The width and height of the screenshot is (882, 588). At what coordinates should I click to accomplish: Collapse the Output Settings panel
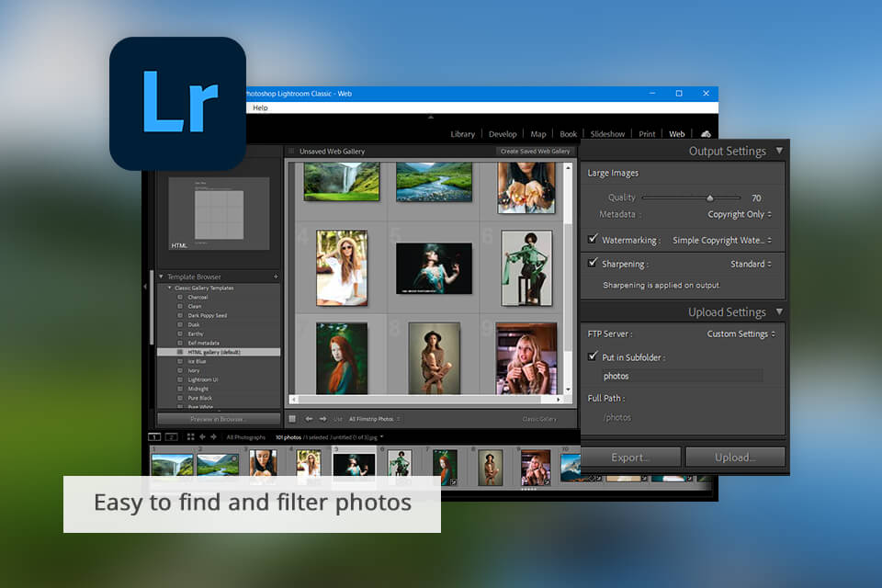779,151
